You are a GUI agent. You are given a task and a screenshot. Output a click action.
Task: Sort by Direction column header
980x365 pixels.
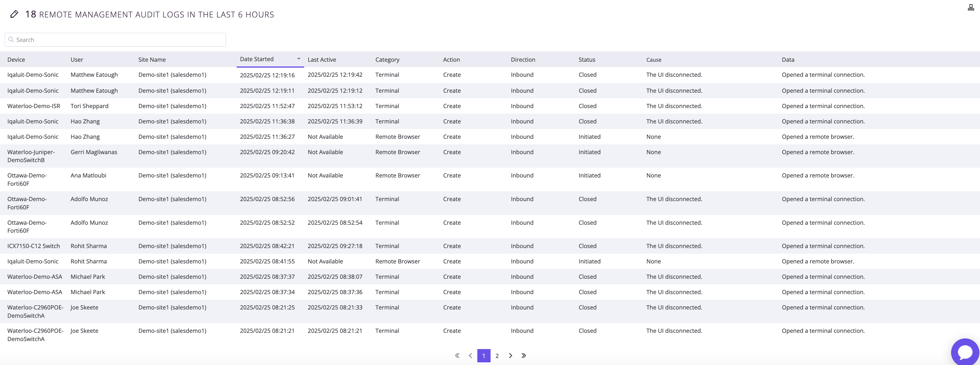pos(523,59)
